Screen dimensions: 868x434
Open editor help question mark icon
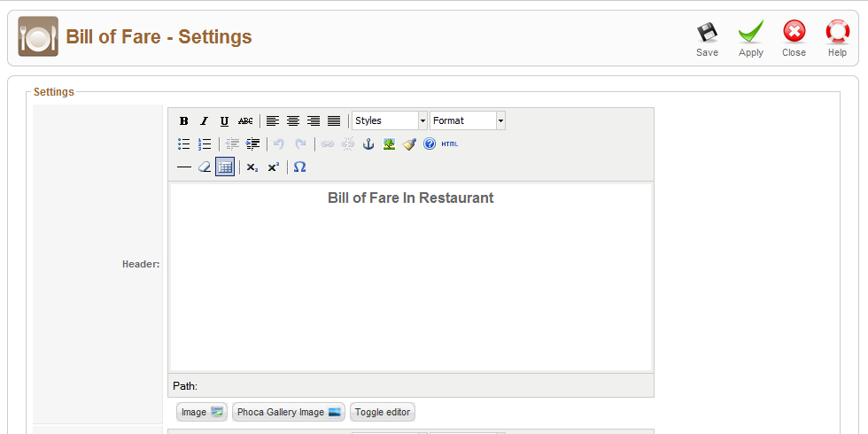(x=430, y=143)
